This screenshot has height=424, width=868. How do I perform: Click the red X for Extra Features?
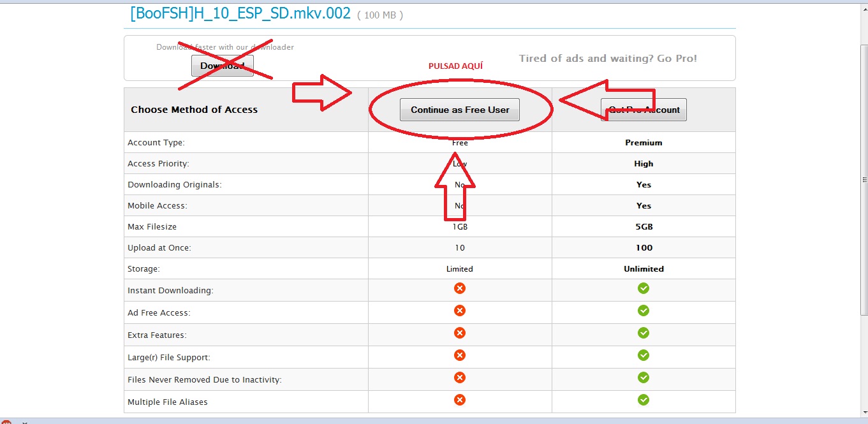point(459,333)
